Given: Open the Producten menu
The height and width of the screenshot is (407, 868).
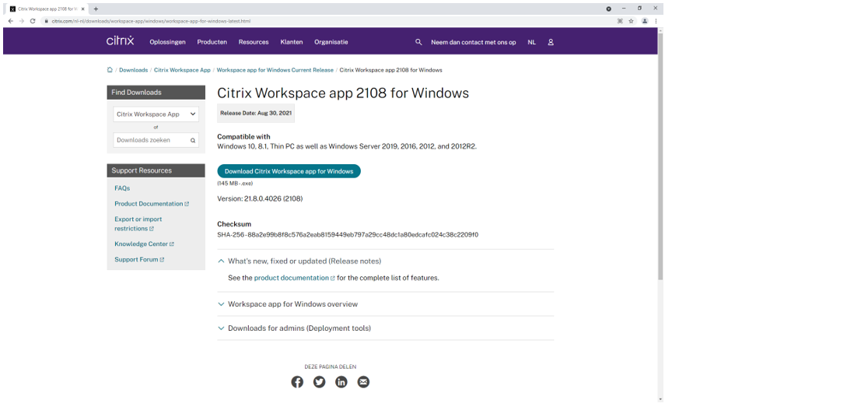Looking at the screenshot, I should [212, 42].
